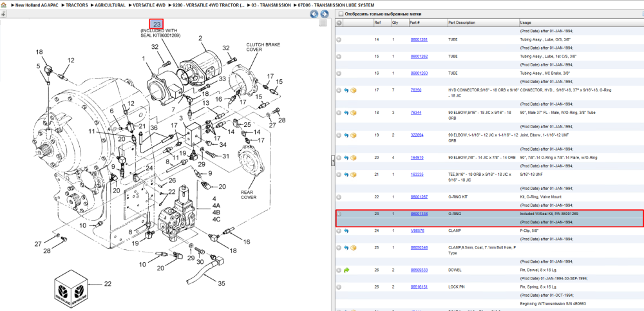644x311 pixels.
Task: Open part number 78350 link
Action: point(416,90)
